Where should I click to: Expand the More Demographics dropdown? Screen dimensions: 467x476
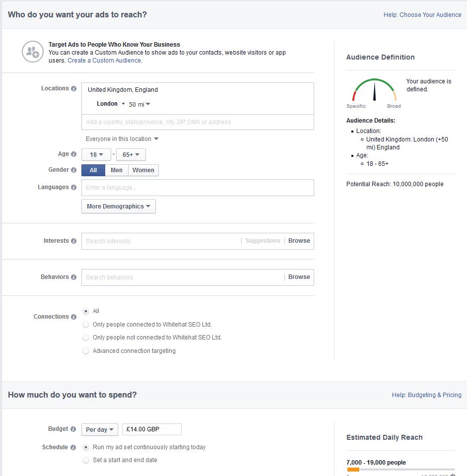118,206
